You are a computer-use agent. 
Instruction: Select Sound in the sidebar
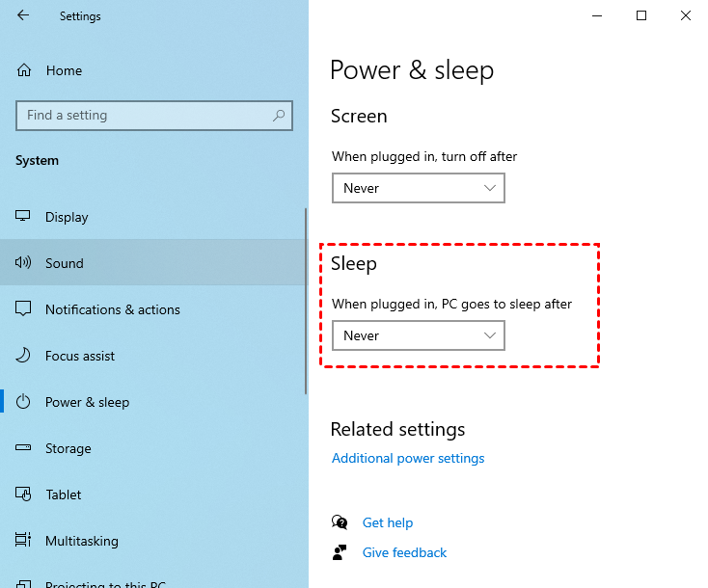(x=152, y=262)
